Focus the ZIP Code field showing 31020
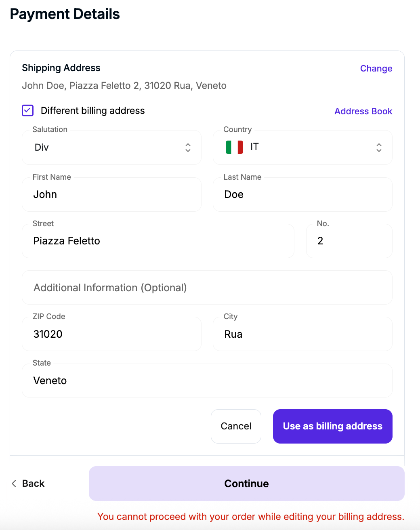Viewport: 420px width, 530px height. tap(111, 334)
